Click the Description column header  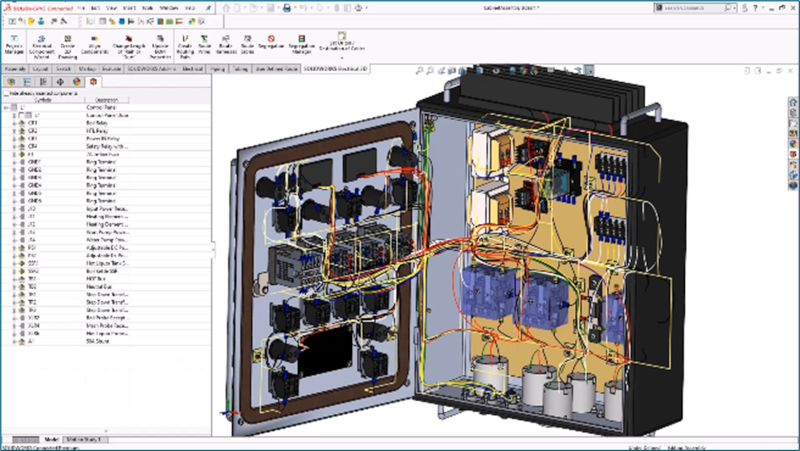pos(105,100)
